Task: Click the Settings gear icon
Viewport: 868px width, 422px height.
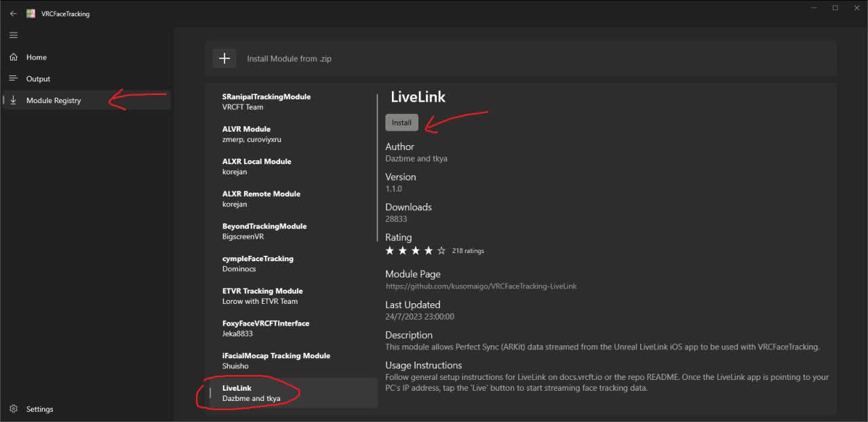Action: coord(14,409)
